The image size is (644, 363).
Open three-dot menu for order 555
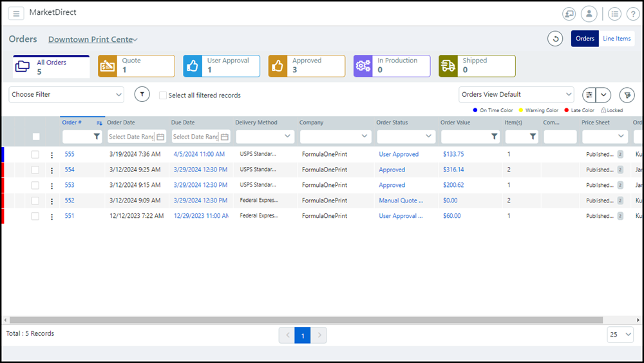52,155
